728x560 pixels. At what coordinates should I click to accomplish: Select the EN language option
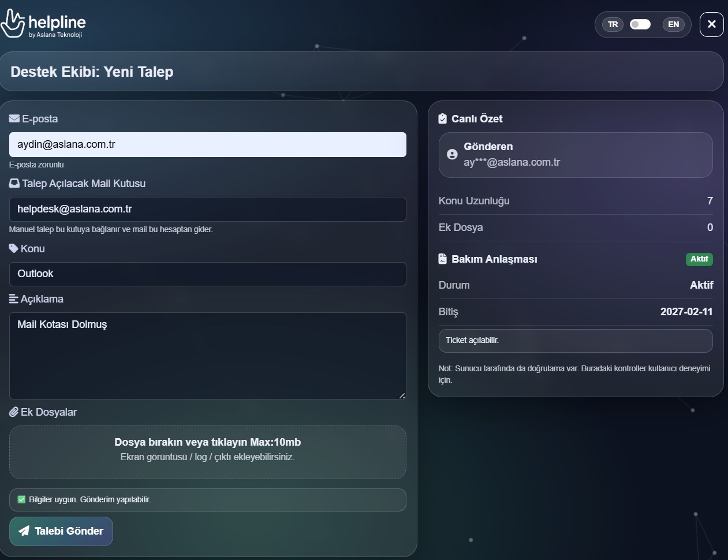pos(673,24)
